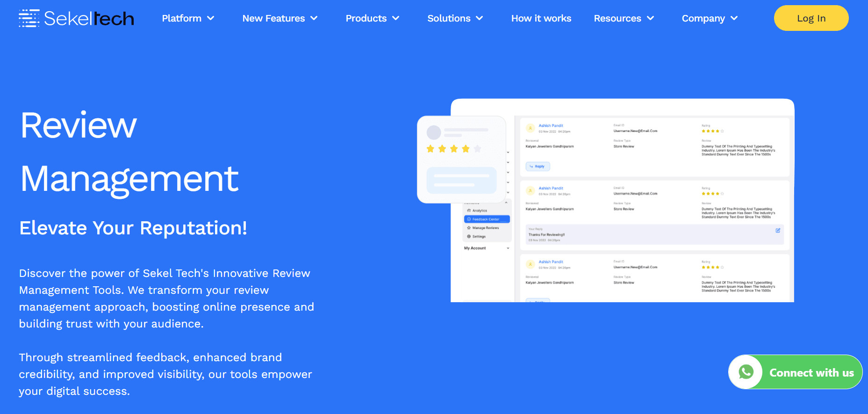Open the Company menu

pyautogui.click(x=703, y=18)
